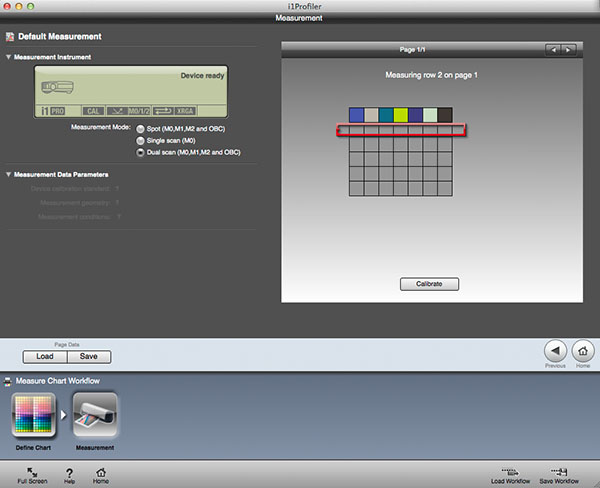Click the Define Chart workflow icon
The image size is (600, 488).
click(x=34, y=415)
